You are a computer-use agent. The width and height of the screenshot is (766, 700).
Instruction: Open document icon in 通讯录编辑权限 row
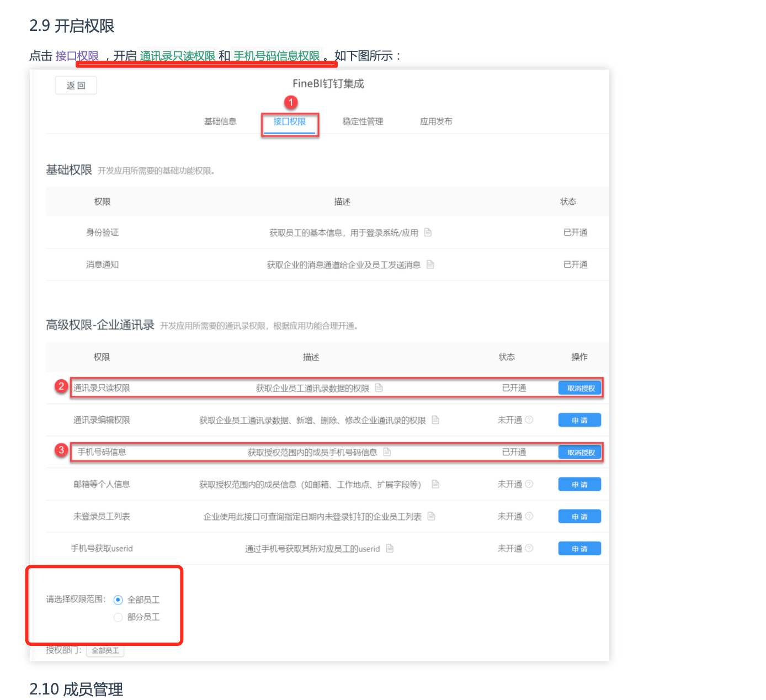435,420
